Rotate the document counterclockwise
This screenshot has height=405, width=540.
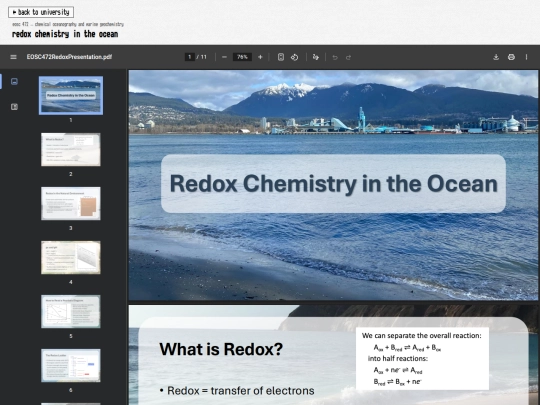click(x=294, y=57)
